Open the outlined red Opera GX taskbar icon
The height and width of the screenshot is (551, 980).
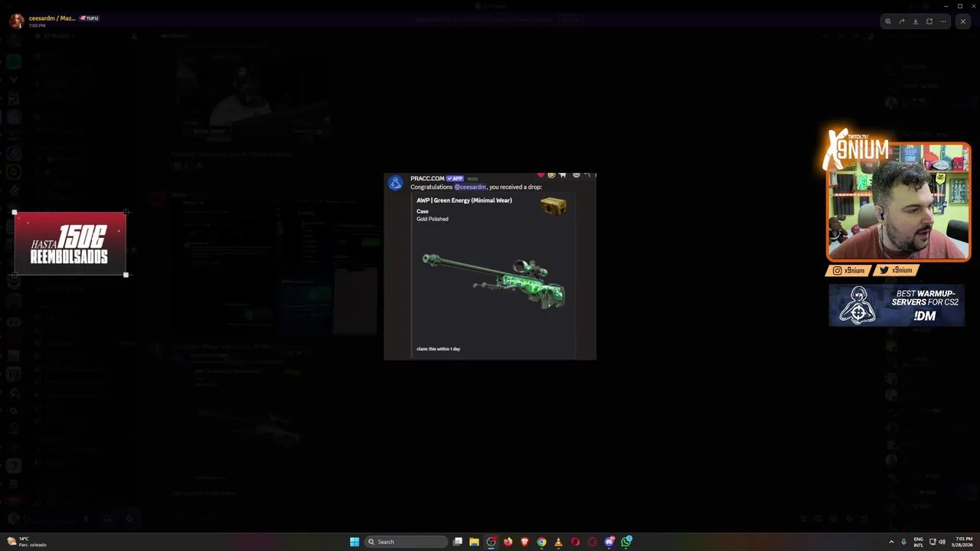point(592,542)
